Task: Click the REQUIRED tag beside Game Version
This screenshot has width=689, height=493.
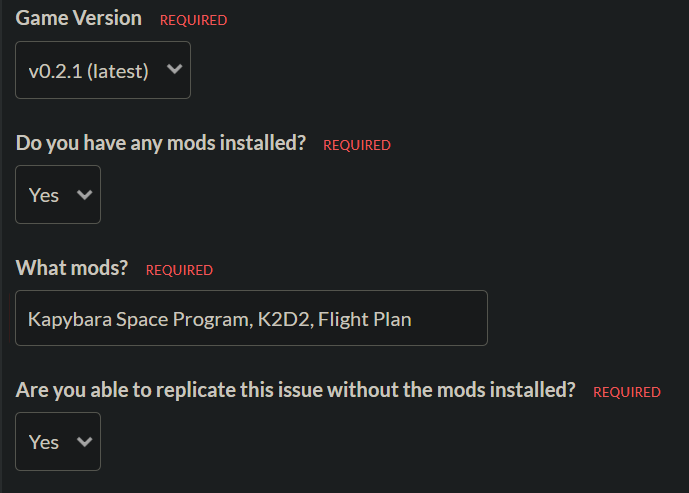Action: click(193, 20)
